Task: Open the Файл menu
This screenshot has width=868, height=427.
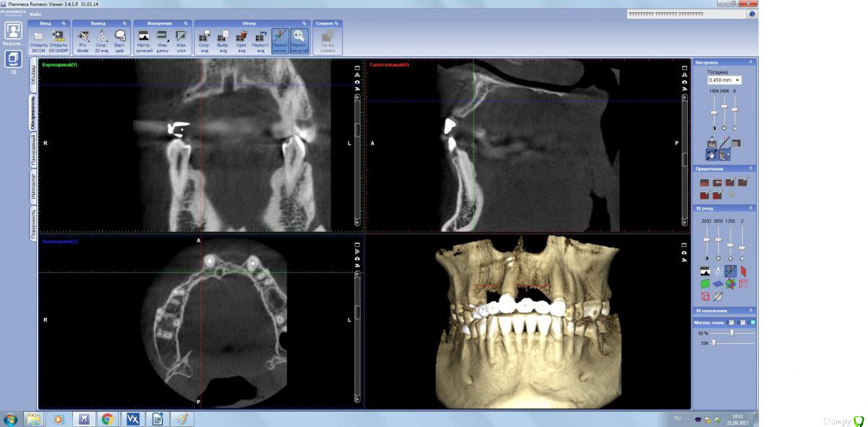Action: [35, 14]
